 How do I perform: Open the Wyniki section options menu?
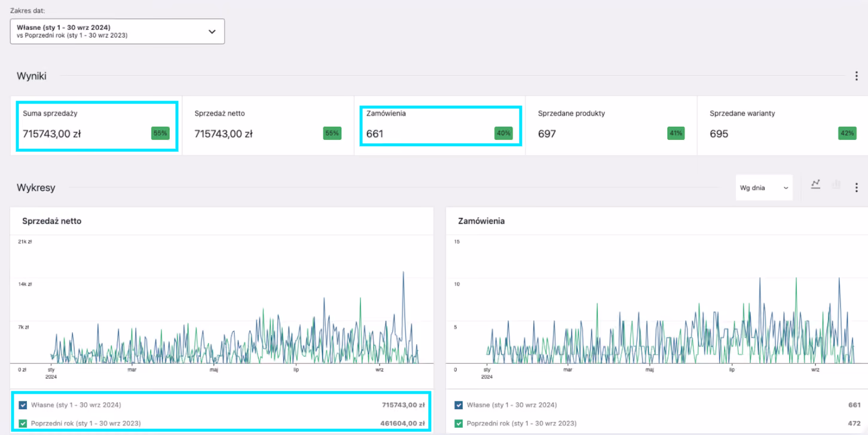[x=856, y=76]
